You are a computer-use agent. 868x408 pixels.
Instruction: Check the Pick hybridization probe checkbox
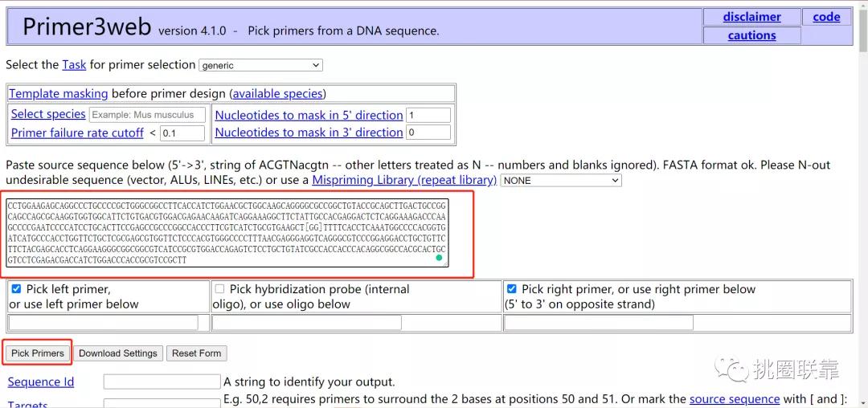[x=219, y=288]
